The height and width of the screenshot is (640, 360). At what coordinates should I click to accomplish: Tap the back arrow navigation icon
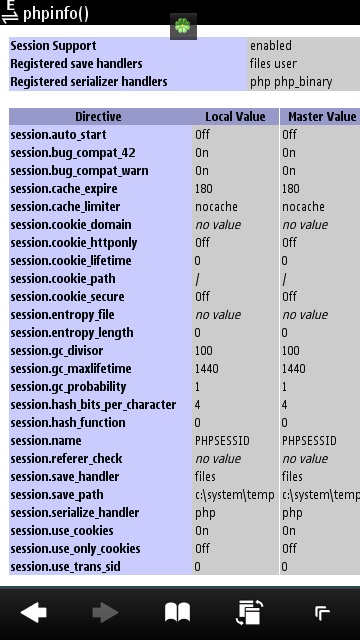click(34, 612)
